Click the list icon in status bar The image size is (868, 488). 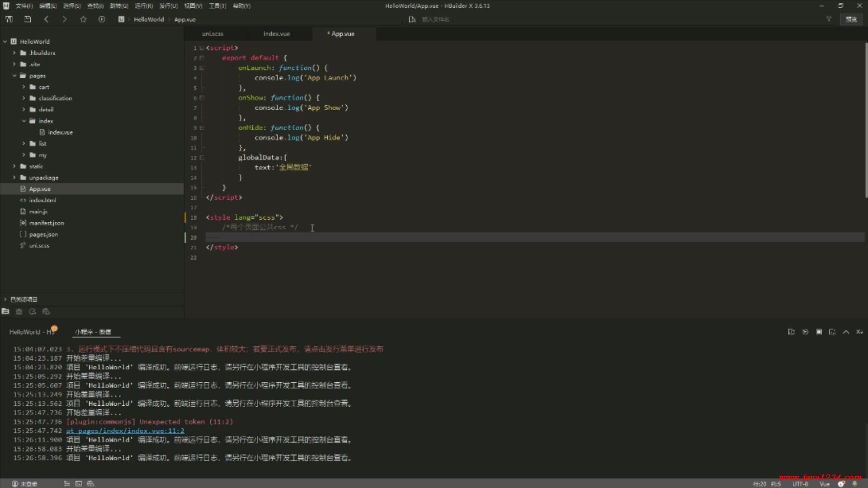coord(67,483)
